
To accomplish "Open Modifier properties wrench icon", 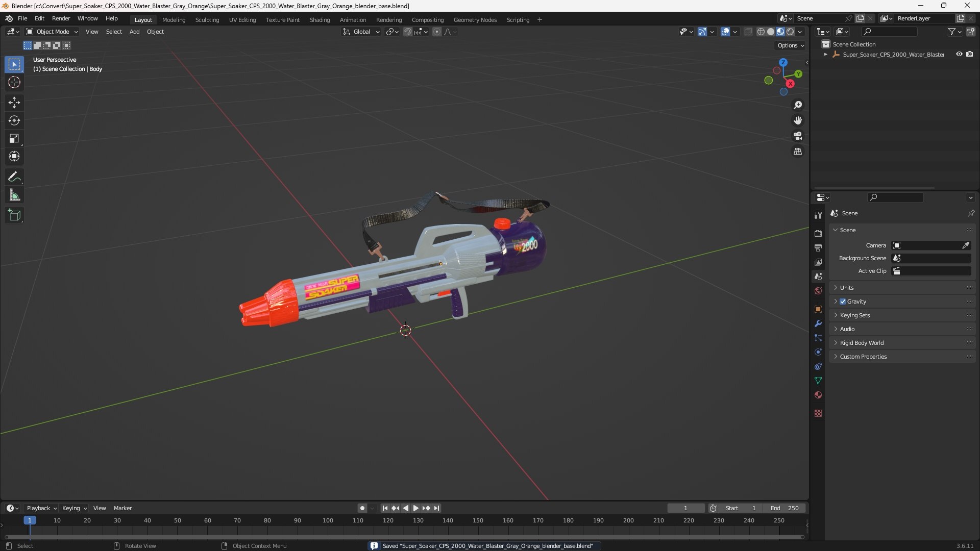I will [x=818, y=323].
